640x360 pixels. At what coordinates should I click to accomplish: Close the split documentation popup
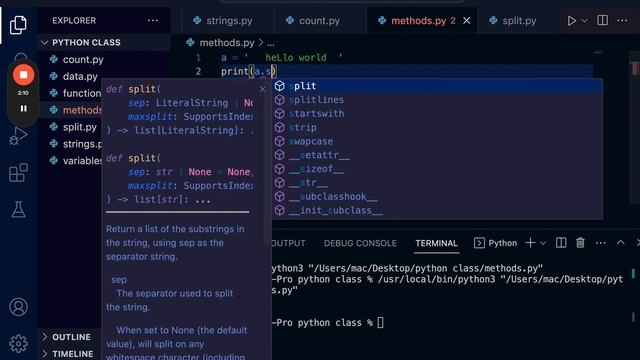click(x=262, y=89)
